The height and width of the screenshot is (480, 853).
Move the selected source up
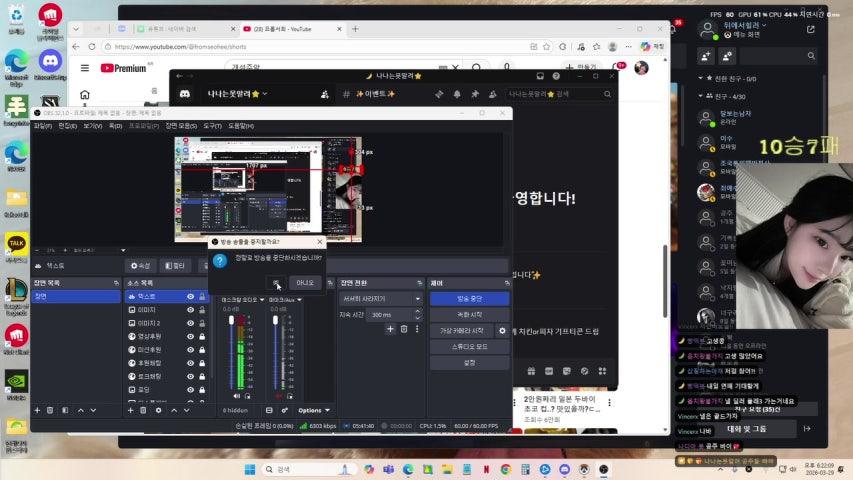coord(174,410)
